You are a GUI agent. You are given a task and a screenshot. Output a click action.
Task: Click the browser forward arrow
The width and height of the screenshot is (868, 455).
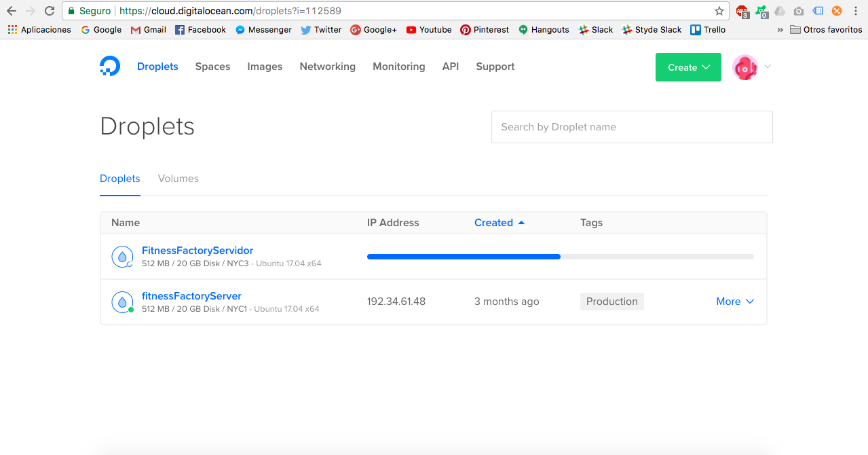[x=30, y=11]
